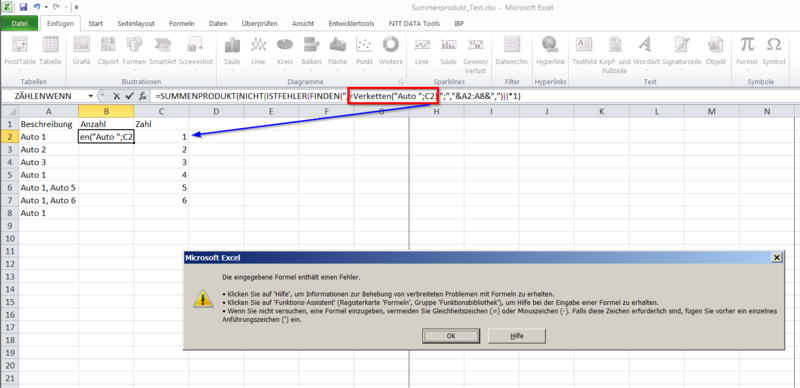Viewport: 800px width, 388px height.
Task: Switch to the Überprüfen tab
Action: coord(259,23)
